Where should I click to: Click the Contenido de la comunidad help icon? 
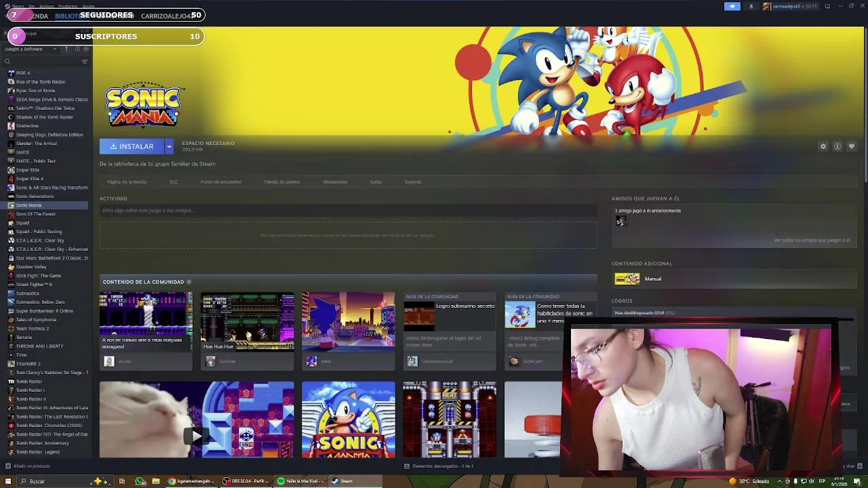(x=189, y=282)
